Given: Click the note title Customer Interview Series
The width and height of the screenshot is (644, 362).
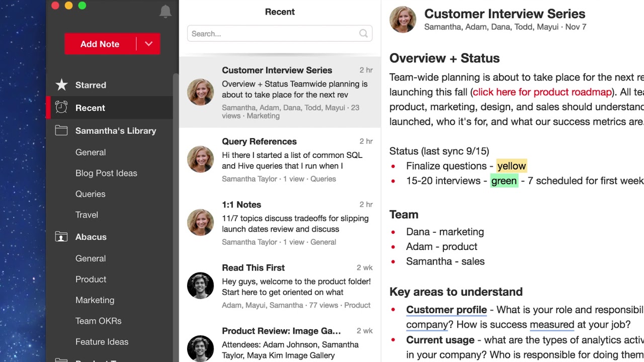Looking at the screenshot, I should coord(505,14).
